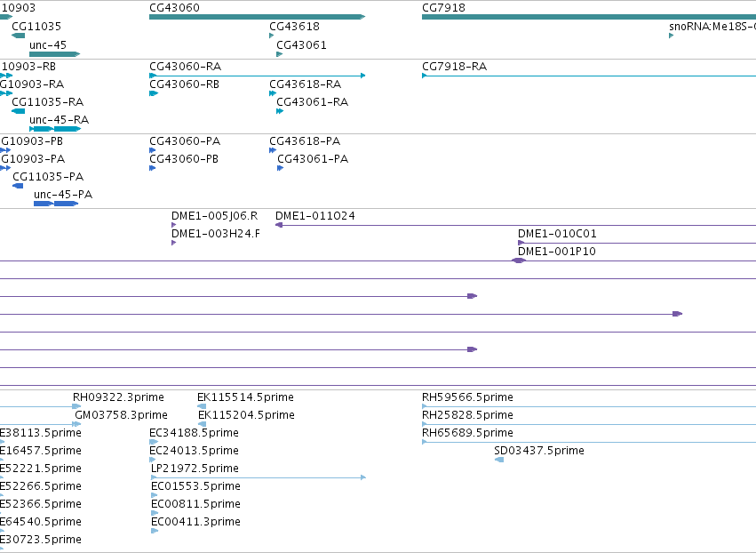Click the CG10903-PB protein label
Screen dimensions: 756x553
tap(32, 141)
